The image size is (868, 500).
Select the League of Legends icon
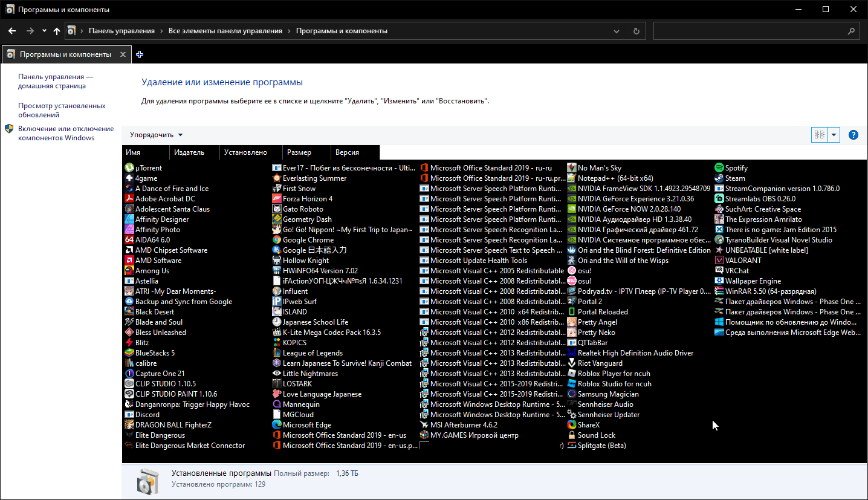[x=277, y=353]
